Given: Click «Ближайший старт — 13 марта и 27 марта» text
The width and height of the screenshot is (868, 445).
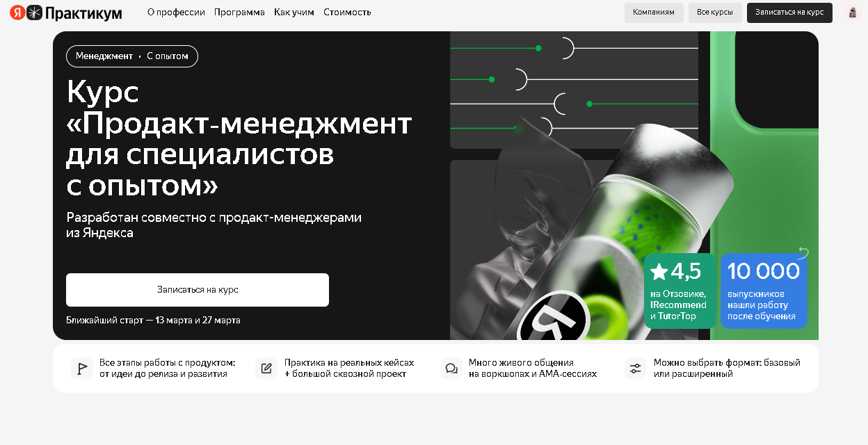Looking at the screenshot, I should [x=153, y=321].
